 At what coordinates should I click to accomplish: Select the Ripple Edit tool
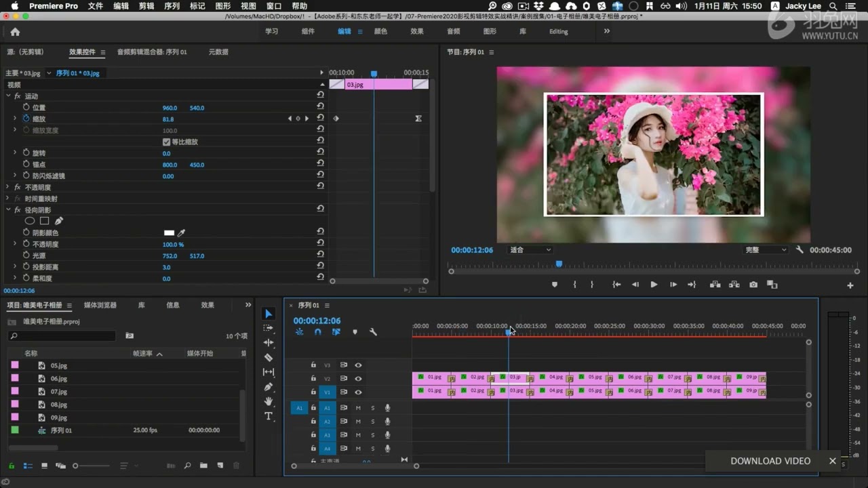pyautogui.click(x=269, y=343)
